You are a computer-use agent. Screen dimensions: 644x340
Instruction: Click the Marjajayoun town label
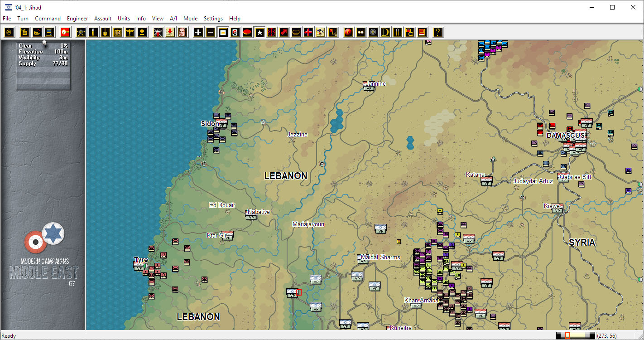(x=308, y=224)
